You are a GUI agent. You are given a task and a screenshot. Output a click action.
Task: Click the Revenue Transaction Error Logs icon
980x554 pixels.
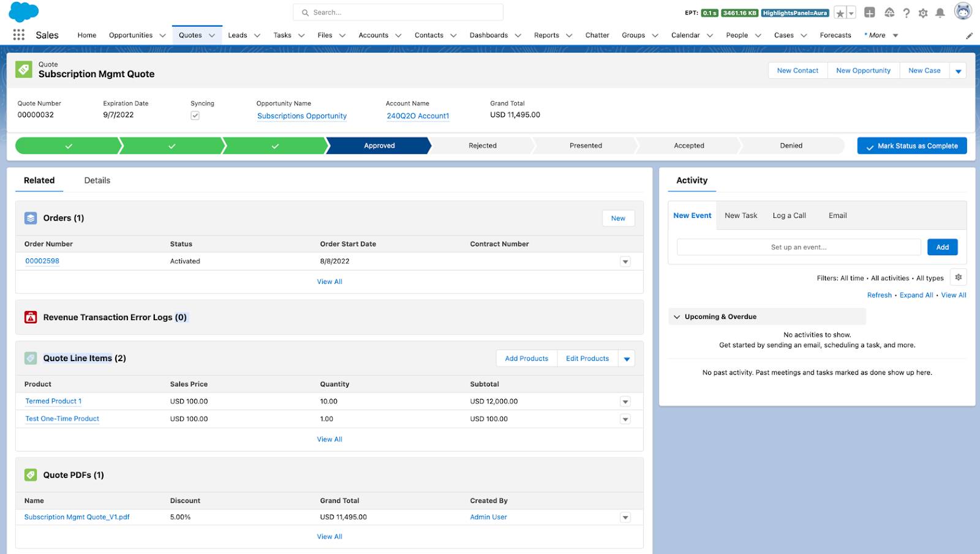(x=31, y=317)
